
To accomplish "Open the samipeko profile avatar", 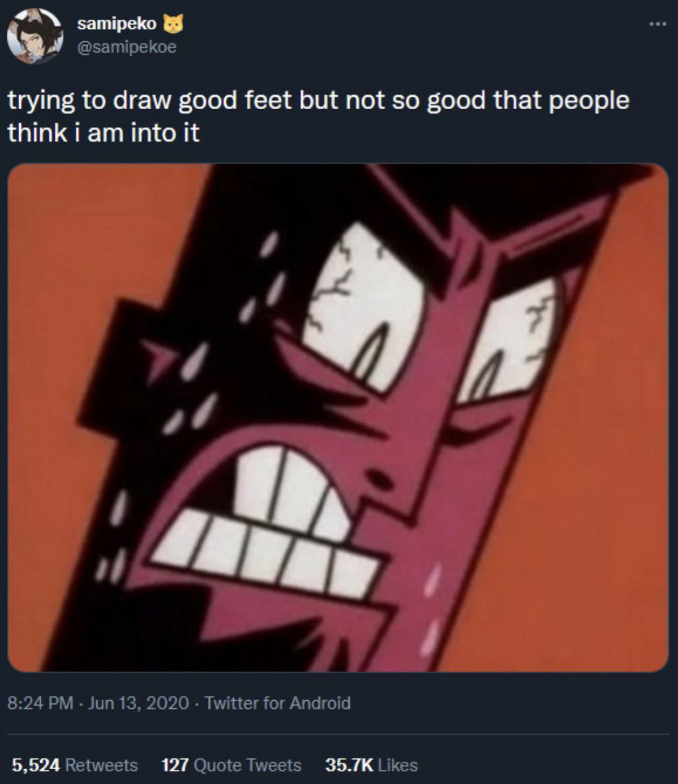I will (35, 36).
